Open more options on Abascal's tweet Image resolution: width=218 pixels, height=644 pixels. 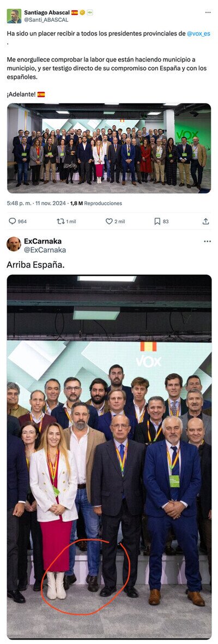207,13
